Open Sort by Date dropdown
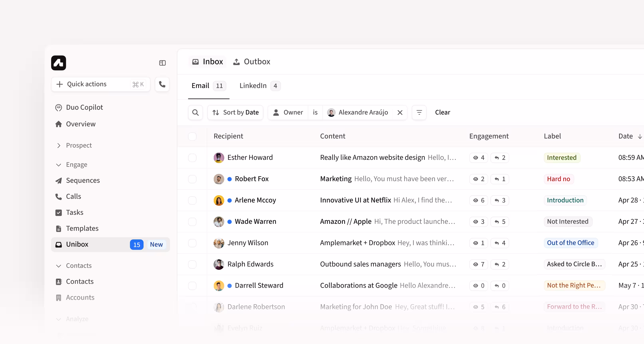This screenshot has width=644, height=344. (x=235, y=112)
